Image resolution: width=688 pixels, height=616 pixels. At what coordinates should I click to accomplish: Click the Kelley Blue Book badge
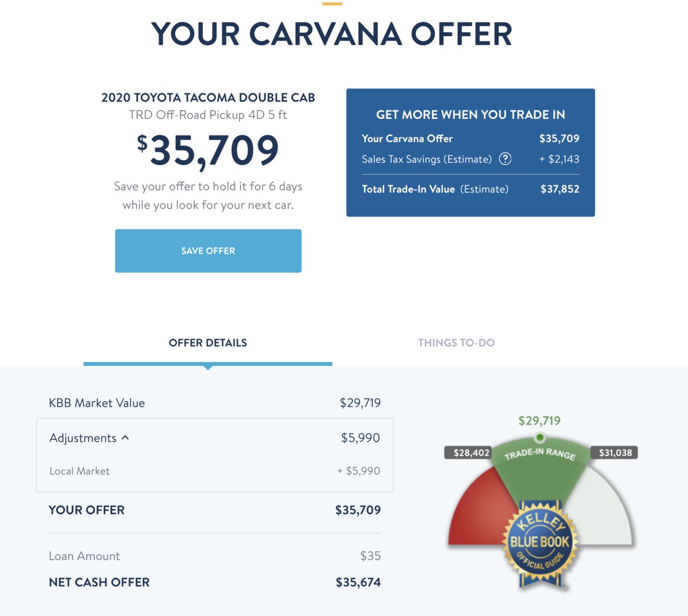pos(540,544)
